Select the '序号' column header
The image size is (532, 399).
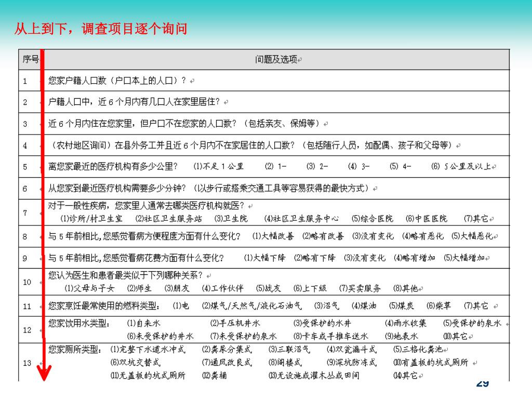pyautogui.click(x=31, y=59)
